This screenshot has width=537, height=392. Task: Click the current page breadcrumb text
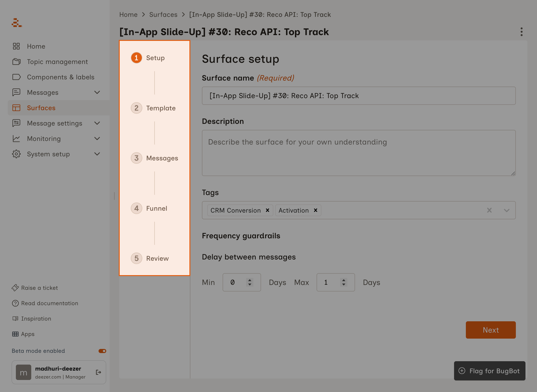(x=260, y=14)
